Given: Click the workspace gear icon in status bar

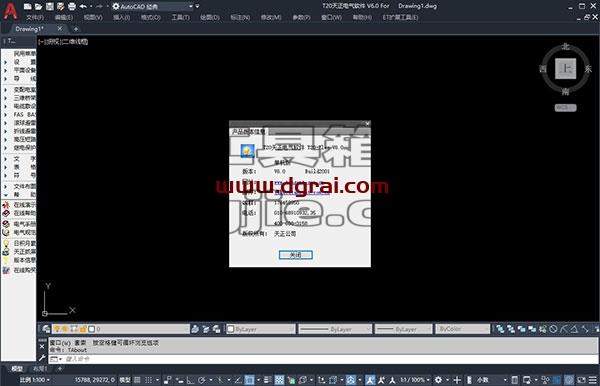Looking at the screenshot, I should [x=439, y=380].
